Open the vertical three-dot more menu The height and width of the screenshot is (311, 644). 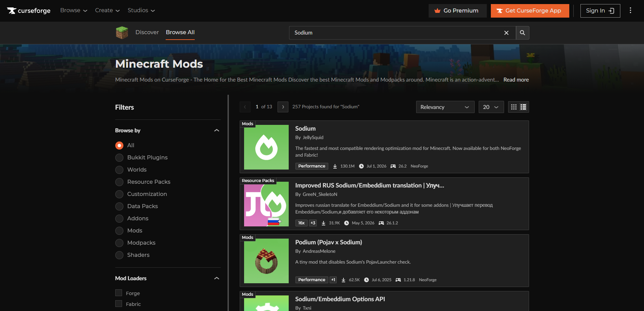630,10
